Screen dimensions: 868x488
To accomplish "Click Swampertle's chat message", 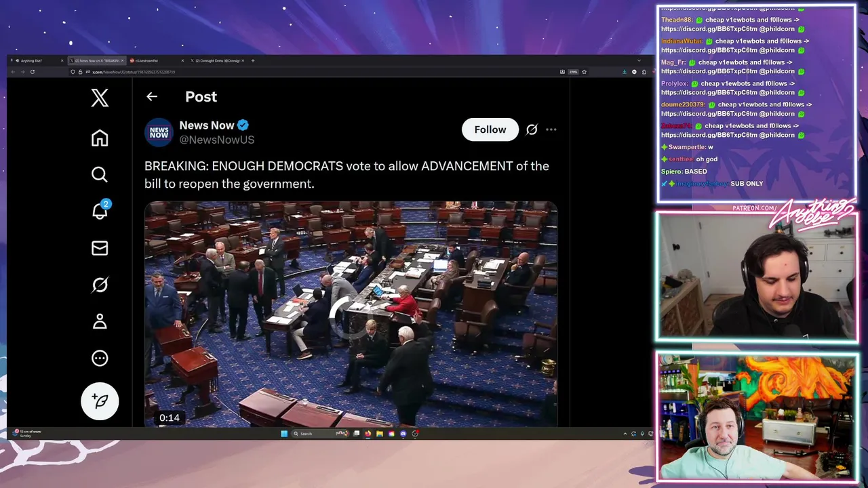I will (687, 147).
